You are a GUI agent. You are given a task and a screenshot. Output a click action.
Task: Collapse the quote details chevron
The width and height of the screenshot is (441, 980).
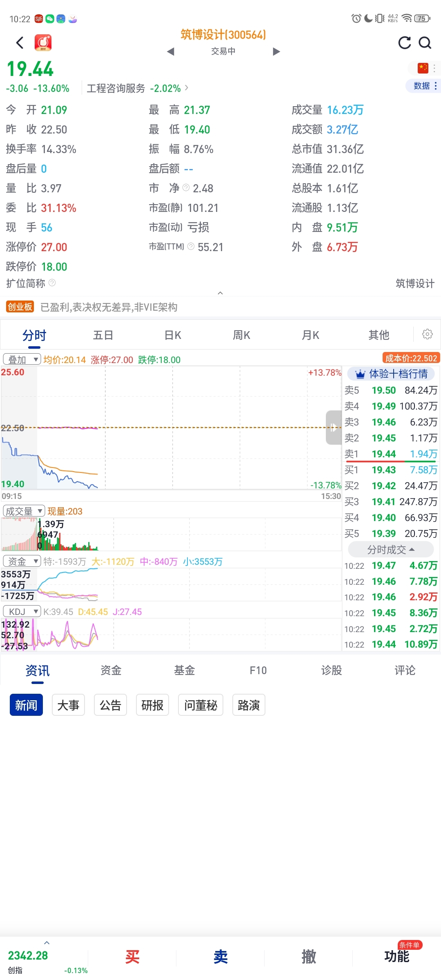(220, 293)
